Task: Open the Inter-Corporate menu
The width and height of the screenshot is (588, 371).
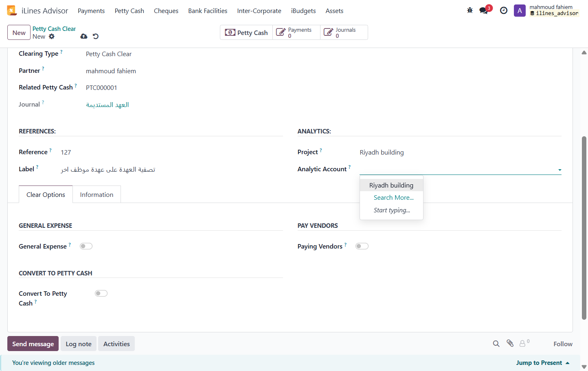Action: [x=259, y=11]
